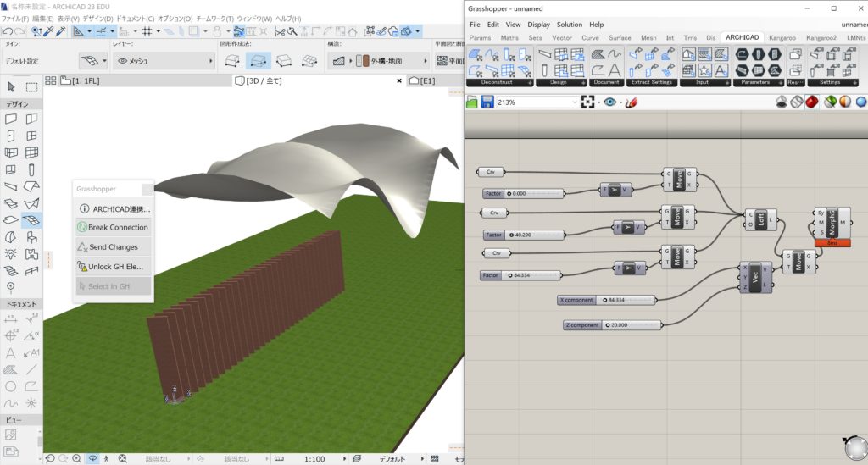
Task: Expand the Design group panel
Action: pos(583,82)
